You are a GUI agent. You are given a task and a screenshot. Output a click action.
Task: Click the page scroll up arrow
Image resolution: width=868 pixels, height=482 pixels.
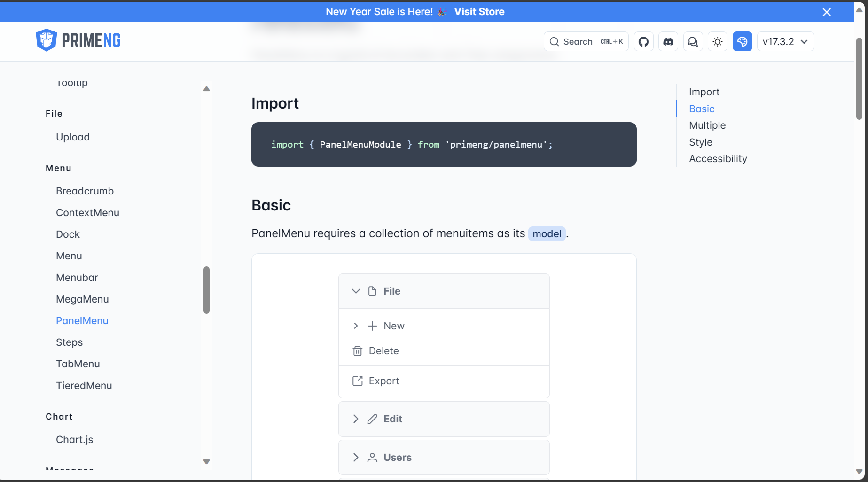tap(859, 10)
